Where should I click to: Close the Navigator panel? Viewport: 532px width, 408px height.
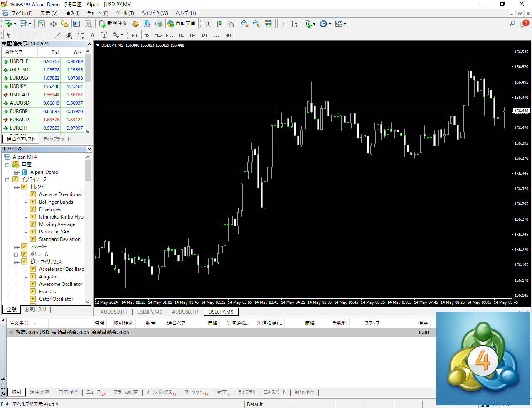point(89,149)
